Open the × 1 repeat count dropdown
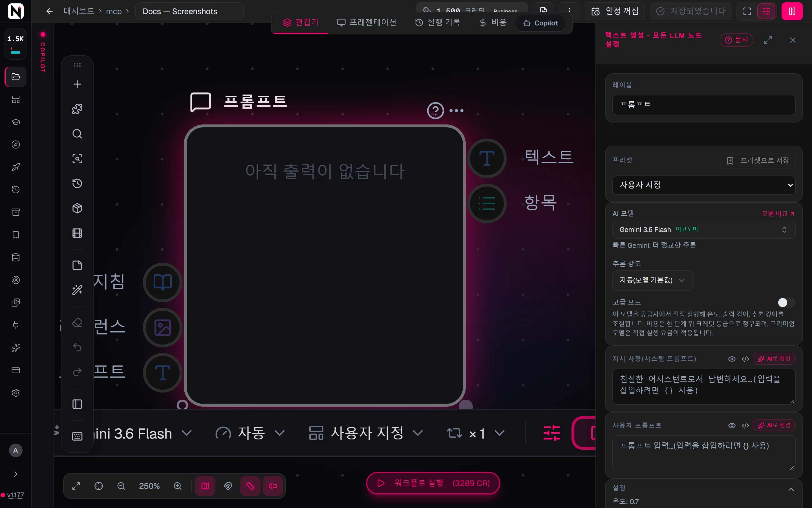This screenshot has height=508, width=812. [476, 433]
